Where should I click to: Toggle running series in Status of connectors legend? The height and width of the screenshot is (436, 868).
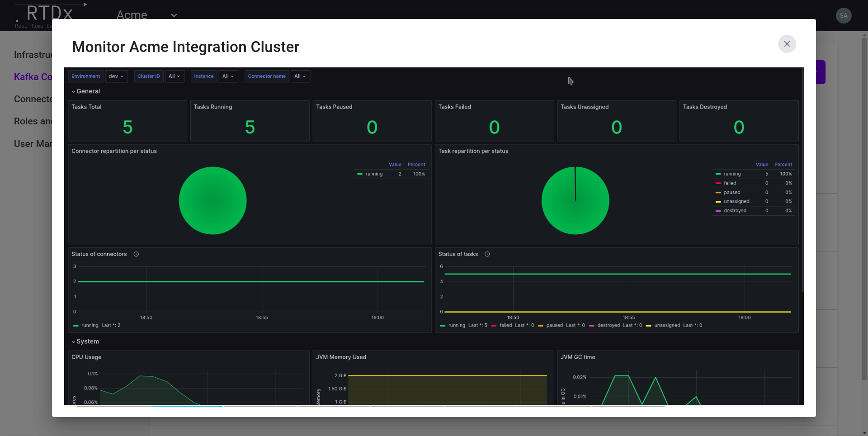coord(90,326)
